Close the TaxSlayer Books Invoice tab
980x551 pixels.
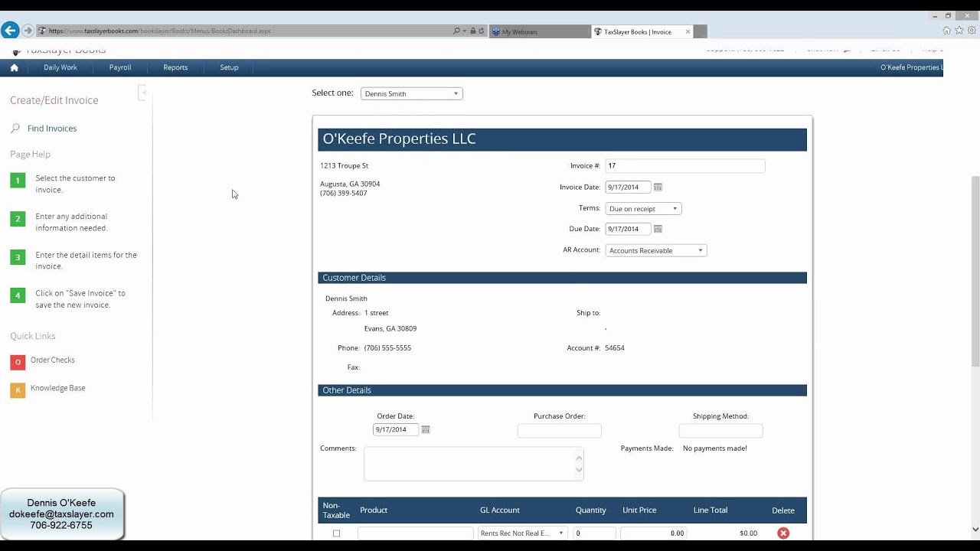(688, 31)
